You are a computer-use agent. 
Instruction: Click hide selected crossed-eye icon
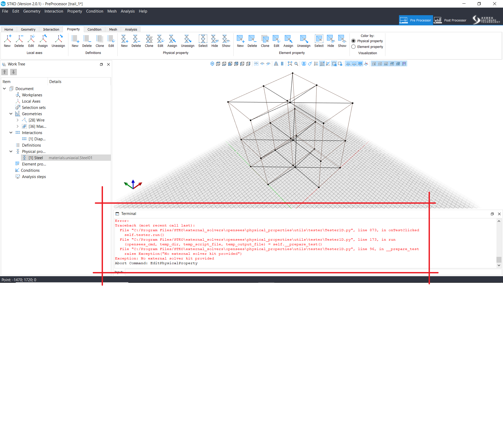268,64
